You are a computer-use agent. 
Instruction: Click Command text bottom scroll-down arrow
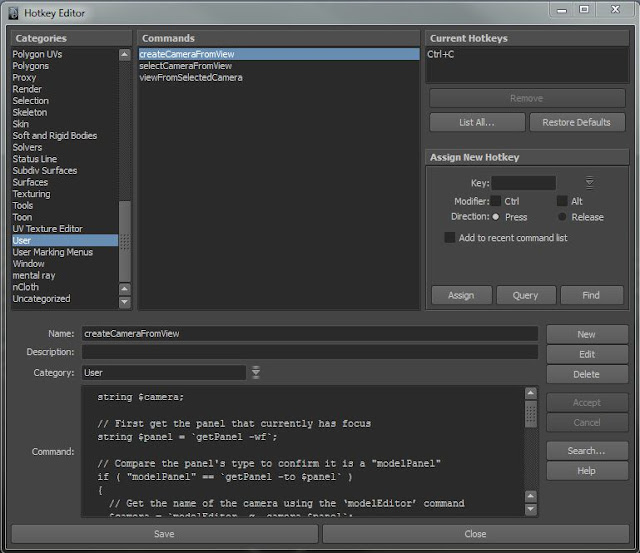pyautogui.click(x=530, y=509)
